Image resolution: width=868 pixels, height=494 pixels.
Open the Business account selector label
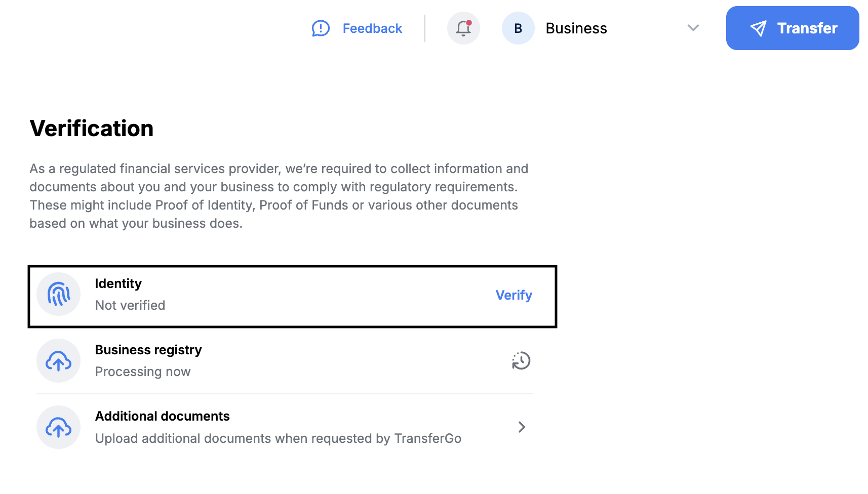click(576, 28)
